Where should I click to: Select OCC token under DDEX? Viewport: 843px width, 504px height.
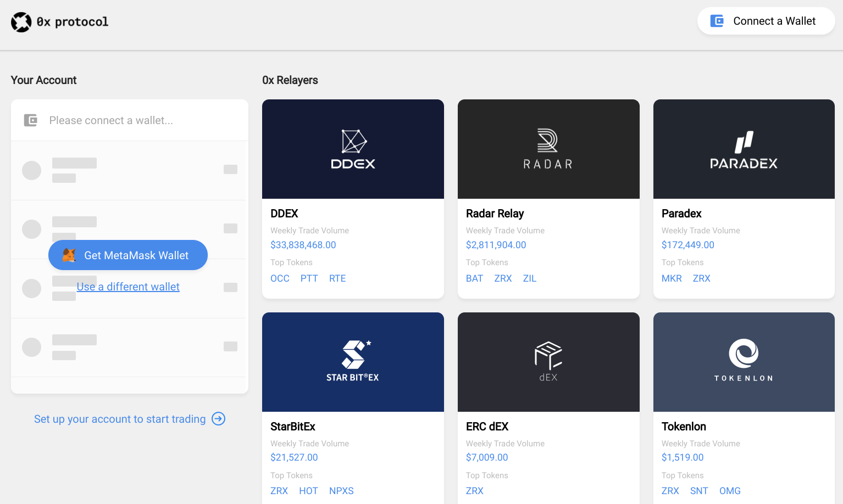pyautogui.click(x=280, y=278)
